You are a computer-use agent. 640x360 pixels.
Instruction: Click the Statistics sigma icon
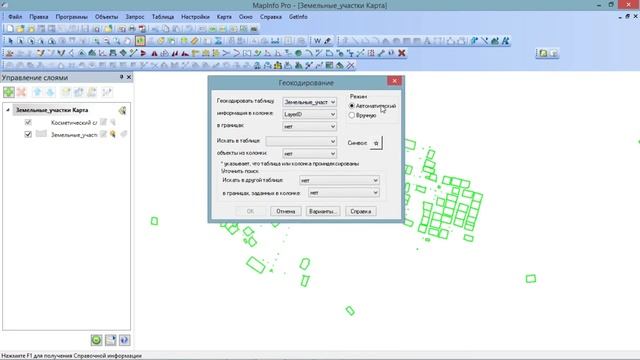tap(218, 41)
